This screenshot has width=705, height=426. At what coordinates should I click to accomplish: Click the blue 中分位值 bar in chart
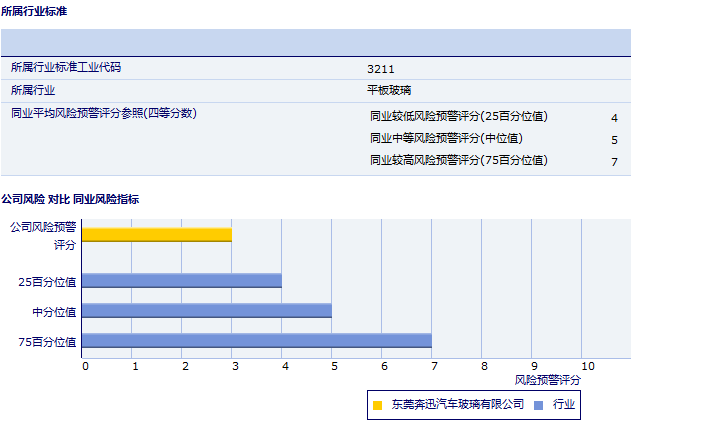pyautogui.click(x=206, y=311)
